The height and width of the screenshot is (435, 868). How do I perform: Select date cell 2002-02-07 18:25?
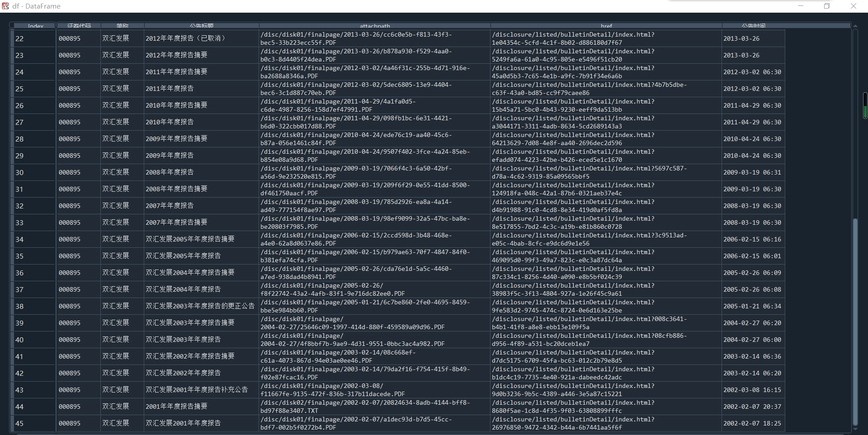754,423
